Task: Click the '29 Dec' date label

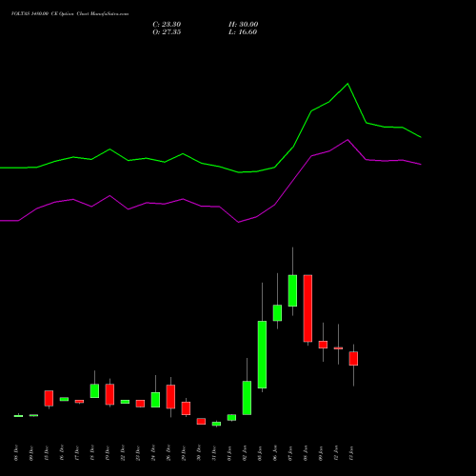Action: coord(184,453)
